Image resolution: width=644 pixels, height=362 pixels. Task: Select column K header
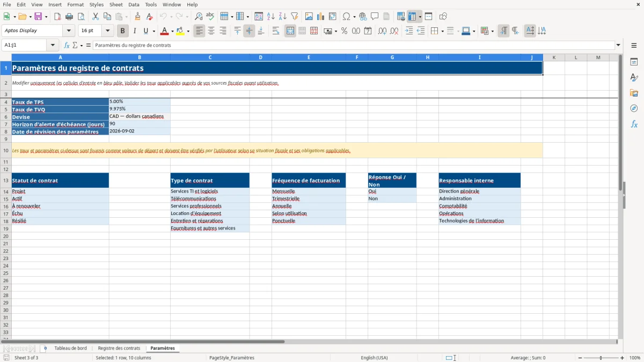pyautogui.click(x=553, y=57)
